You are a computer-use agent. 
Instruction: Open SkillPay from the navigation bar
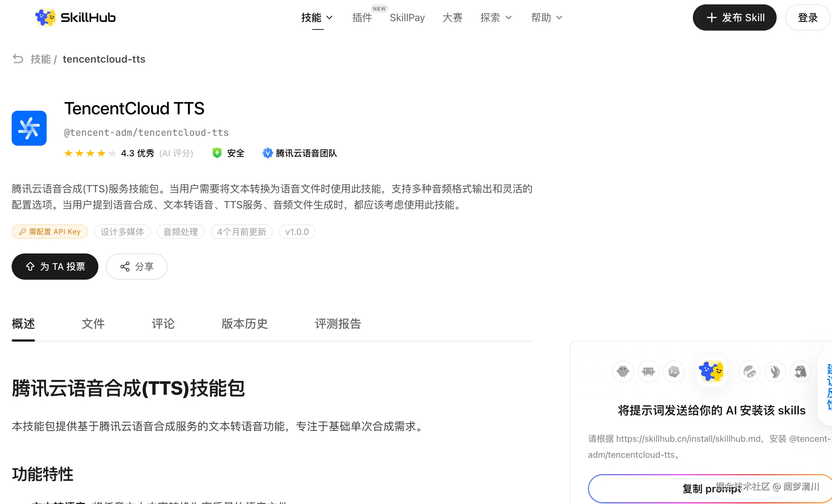tap(407, 17)
